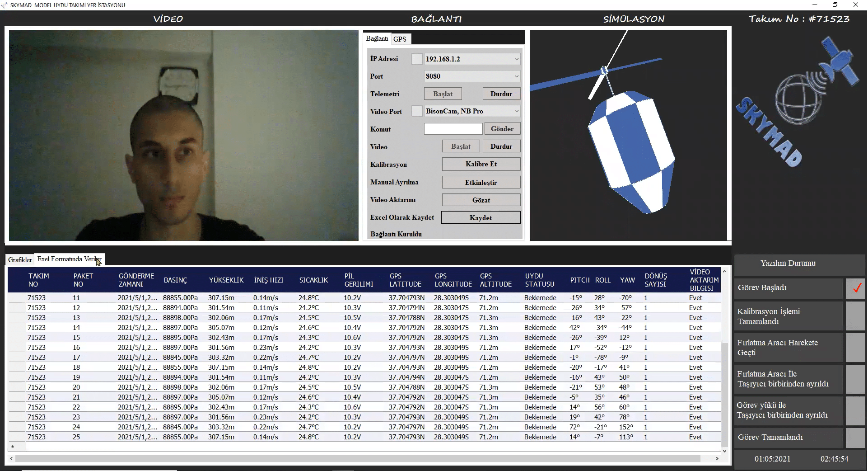This screenshot has width=868, height=471.
Task: Toggle the checkbox next to IP Adresi
Action: click(x=417, y=59)
